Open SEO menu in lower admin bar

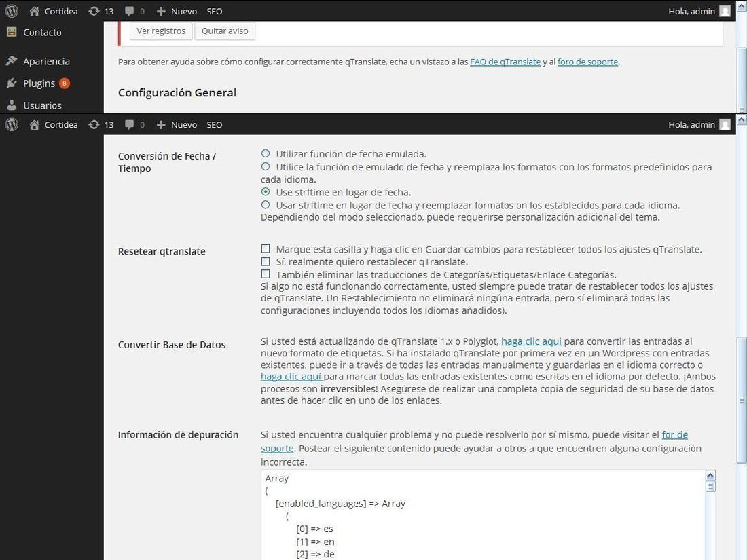215,124
